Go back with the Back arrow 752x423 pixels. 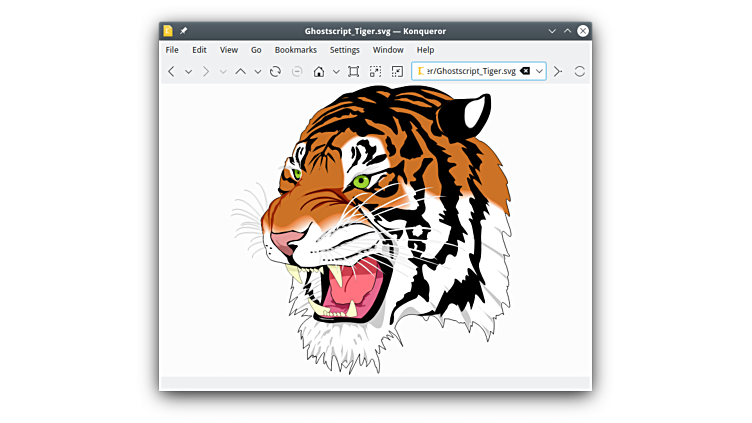point(171,72)
